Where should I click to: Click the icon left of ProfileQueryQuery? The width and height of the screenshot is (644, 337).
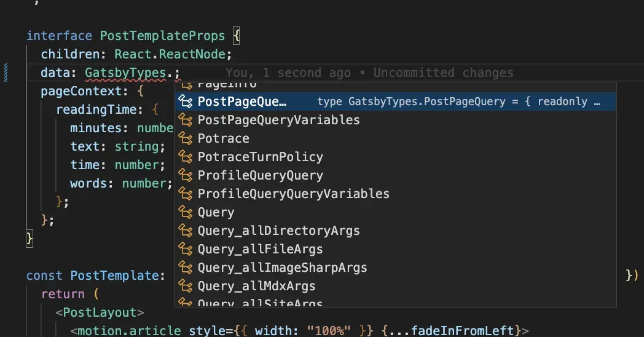(x=185, y=175)
